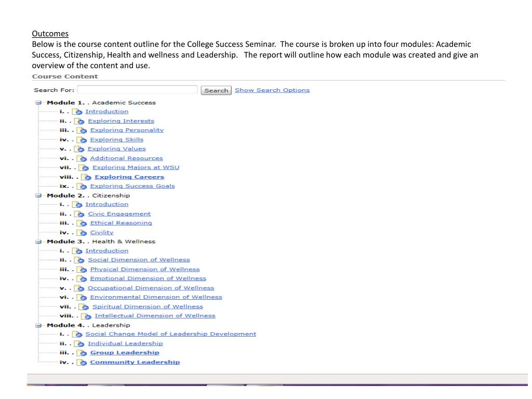Click the icon beside Community Leadership
This screenshot has width=532, height=399.
(x=82, y=362)
